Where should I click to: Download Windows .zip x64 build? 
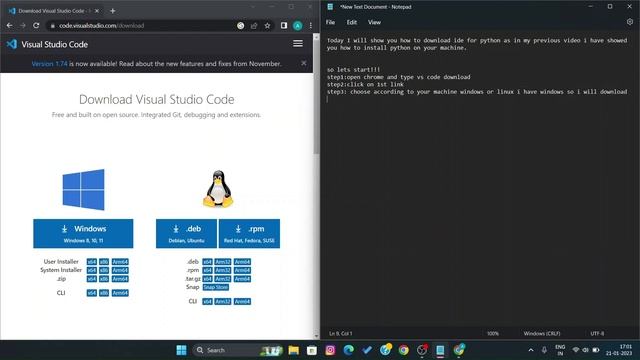click(x=92, y=279)
